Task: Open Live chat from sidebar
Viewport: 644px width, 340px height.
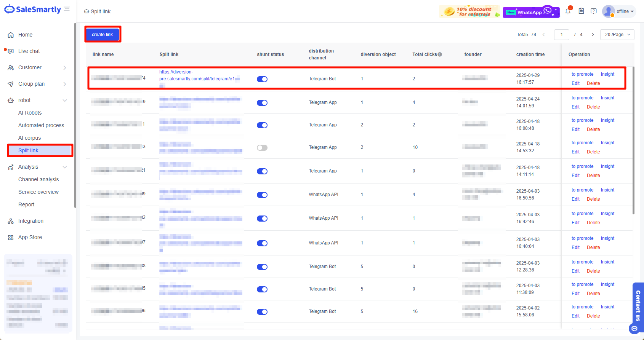Action: pyautogui.click(x=29, y=51)
